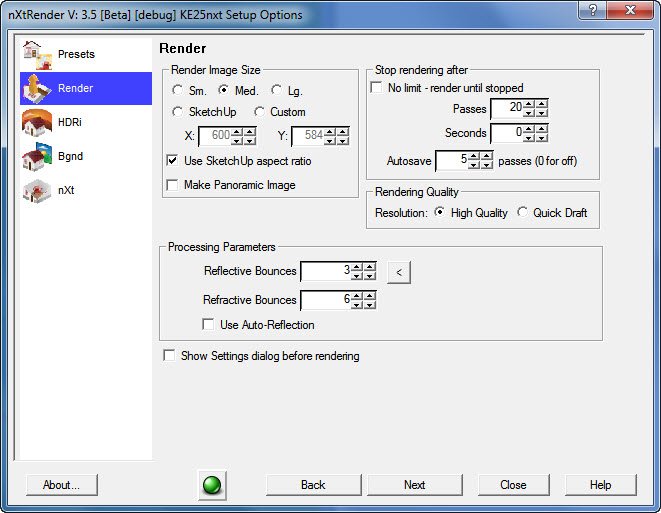Click the Help button
Viewport: 661px width, 513px height.
click(600, 485)
